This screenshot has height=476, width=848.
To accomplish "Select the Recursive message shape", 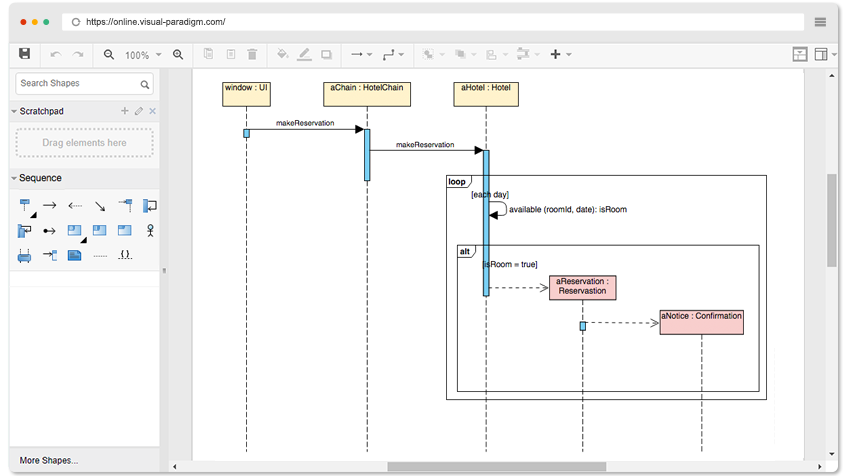I will [x=24, y=231].
